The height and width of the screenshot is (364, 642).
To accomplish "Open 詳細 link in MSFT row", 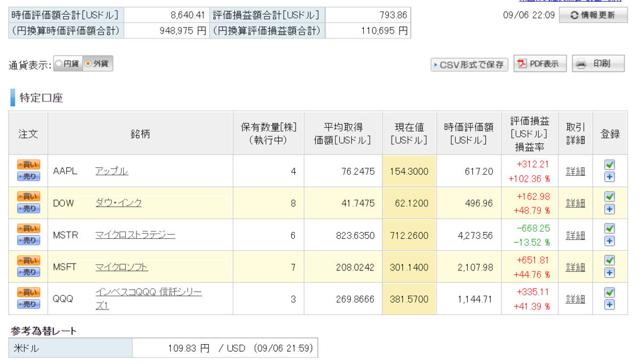I will [x=575, y=267].
